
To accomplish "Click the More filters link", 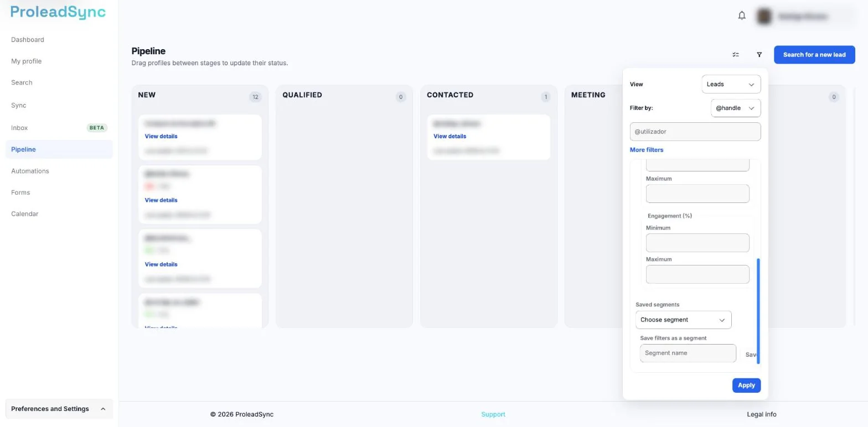I will coord(646,150).
